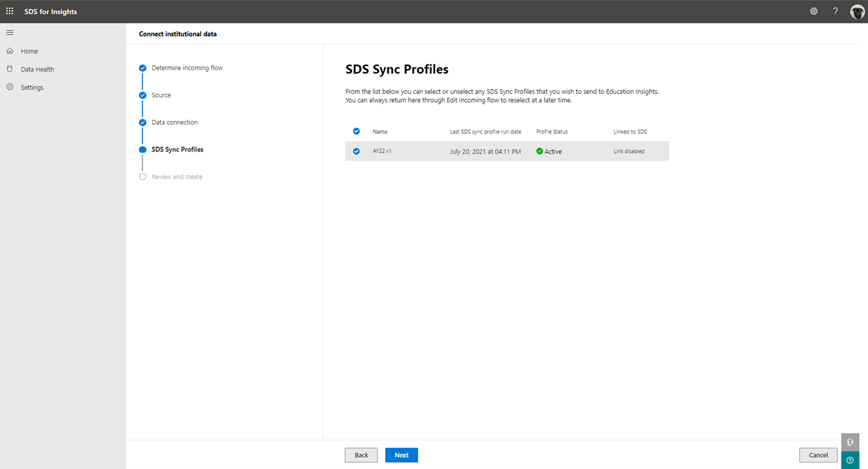Select the AY22 v1 profile name
The image size is (868, 469).
coord(382,151)
